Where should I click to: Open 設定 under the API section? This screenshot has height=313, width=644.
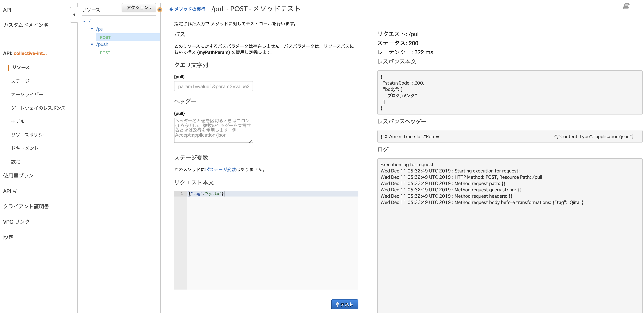[x=16, y=162]
